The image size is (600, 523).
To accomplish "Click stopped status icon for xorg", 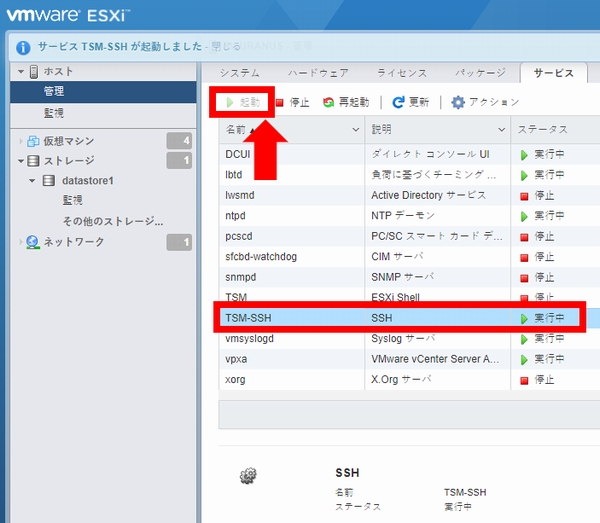I will click(524, 380).
